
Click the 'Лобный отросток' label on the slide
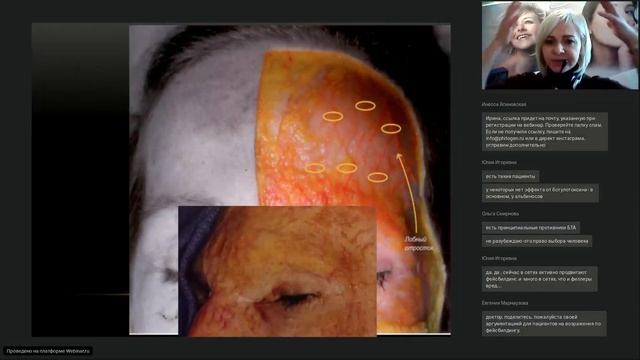coord(418,243)
